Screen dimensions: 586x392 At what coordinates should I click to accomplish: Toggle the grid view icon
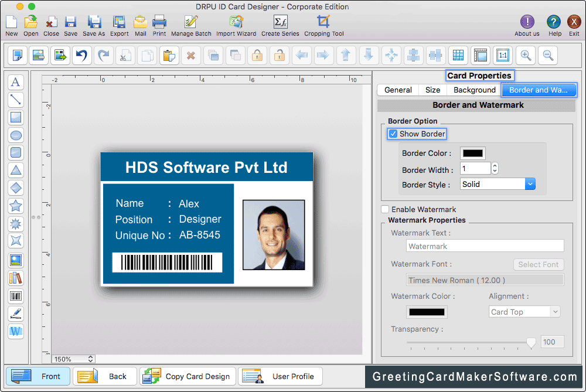pos(458,56)
